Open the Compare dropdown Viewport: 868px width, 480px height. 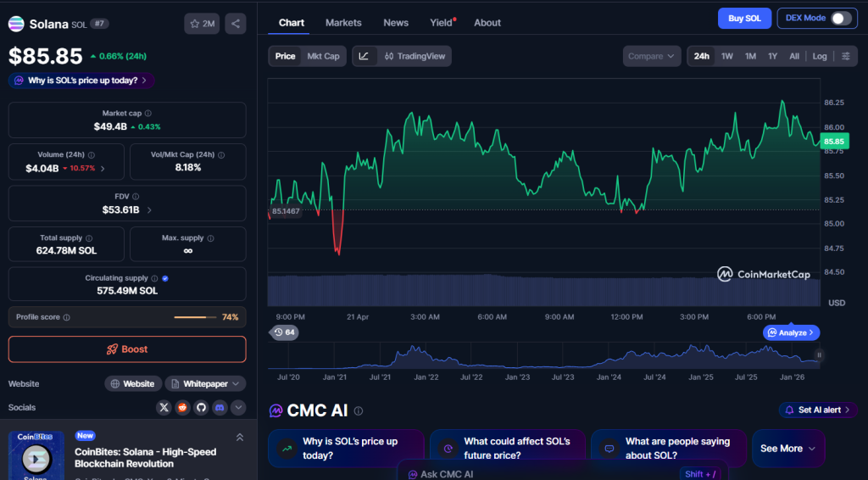click(651, 57)
